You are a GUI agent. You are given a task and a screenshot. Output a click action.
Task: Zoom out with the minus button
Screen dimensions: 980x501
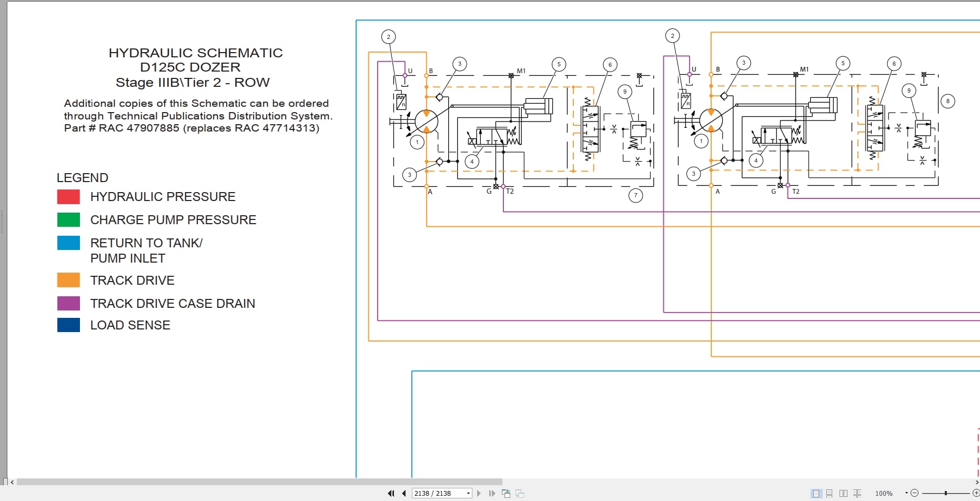914,493
